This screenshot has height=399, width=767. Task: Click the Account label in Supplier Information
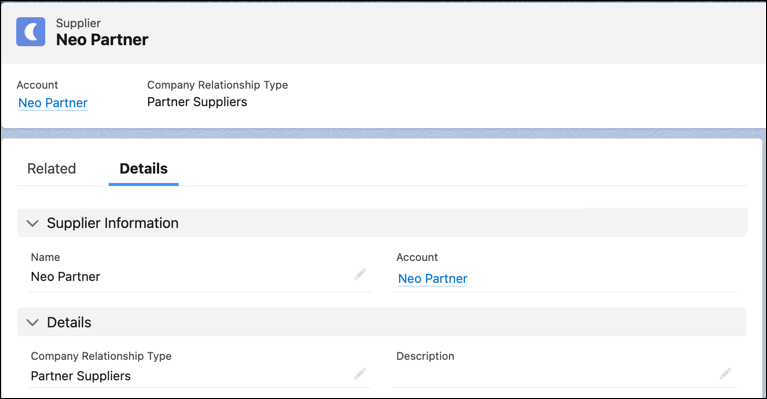(x=417, y=257)
